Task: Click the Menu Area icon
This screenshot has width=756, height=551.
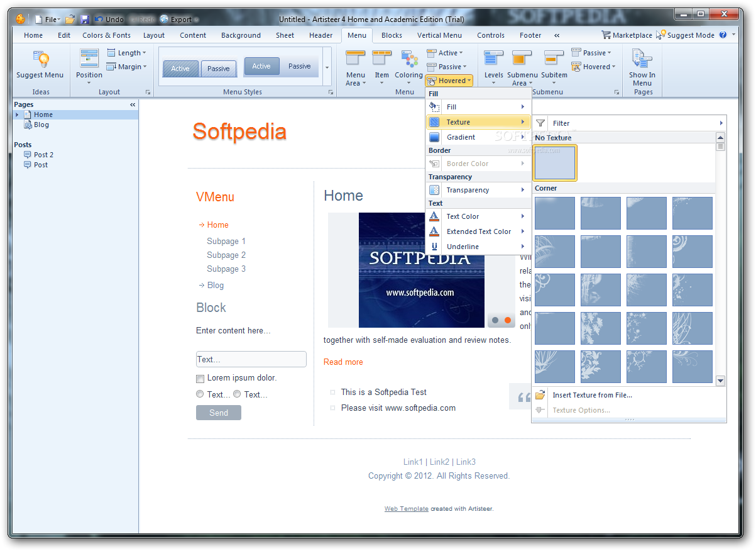Action: click(356, 58)
